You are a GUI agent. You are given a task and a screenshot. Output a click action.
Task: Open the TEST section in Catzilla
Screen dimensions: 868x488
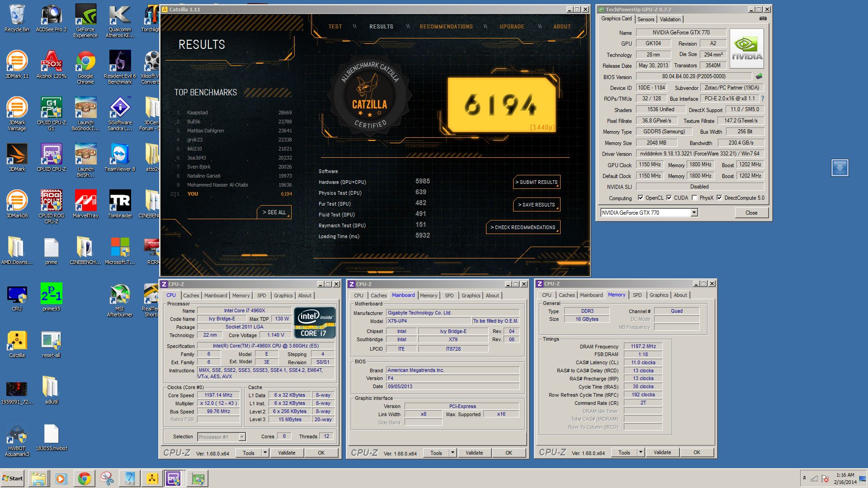[x=335, y=27]
